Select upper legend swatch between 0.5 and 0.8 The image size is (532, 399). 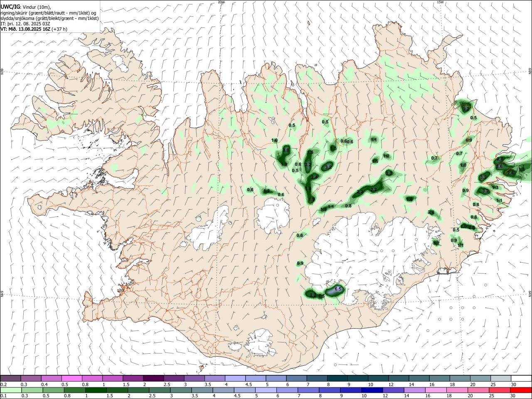click(x=71, y=379)
